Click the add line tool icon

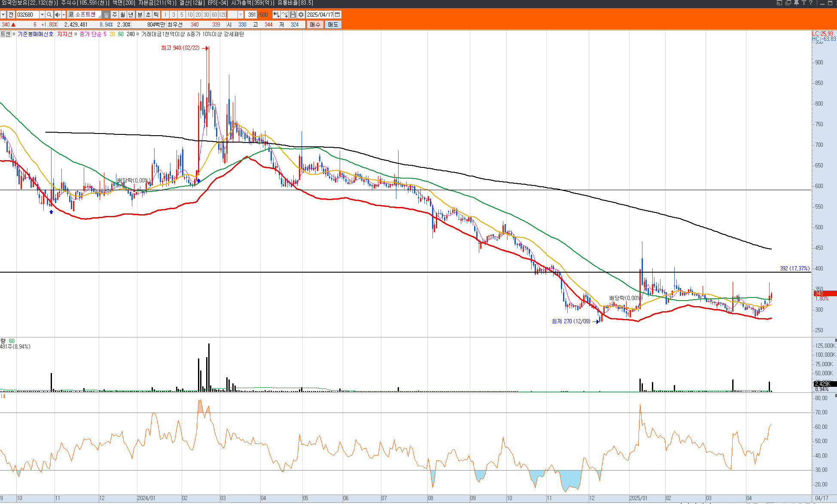[285, 15]
